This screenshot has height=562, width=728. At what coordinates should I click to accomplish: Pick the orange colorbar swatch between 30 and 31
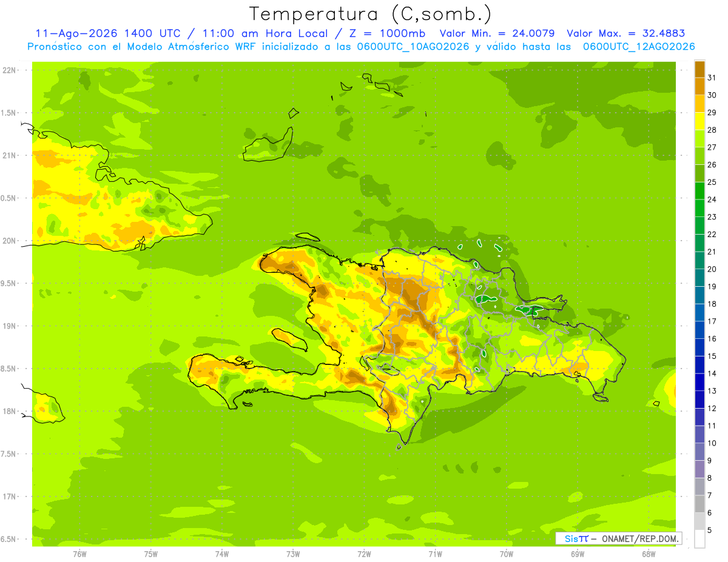(x=699, y=86)
